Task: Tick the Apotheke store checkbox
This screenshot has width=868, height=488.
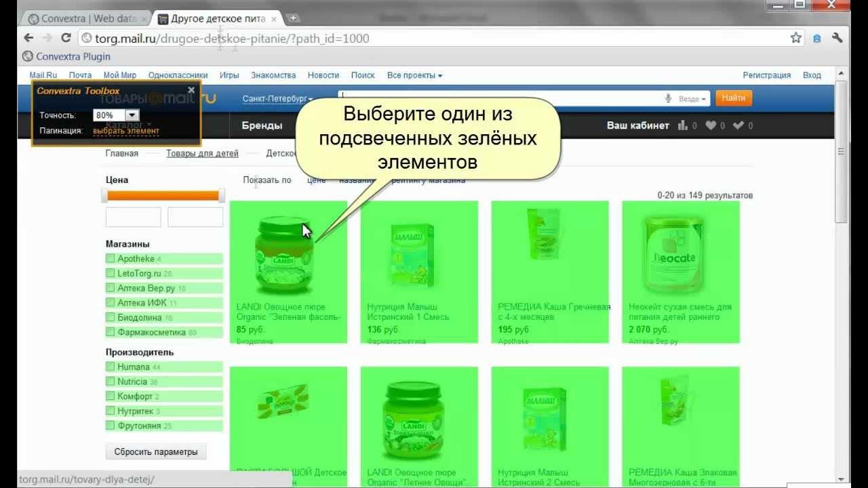Action: click(x=111, y=258)
